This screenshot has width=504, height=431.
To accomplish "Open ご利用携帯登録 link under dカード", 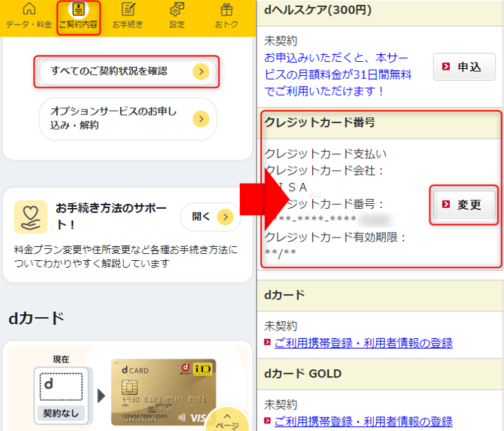I will point(363,343).
